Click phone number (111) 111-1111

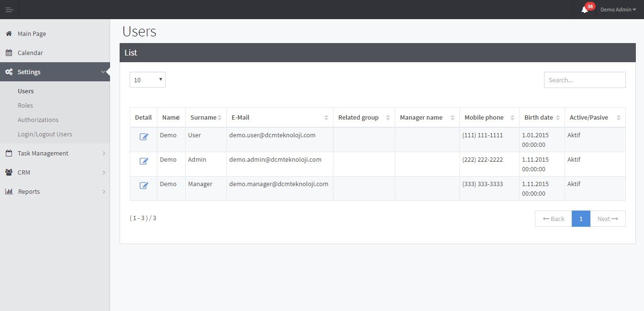pyautogui.click(x=482, y=135)
